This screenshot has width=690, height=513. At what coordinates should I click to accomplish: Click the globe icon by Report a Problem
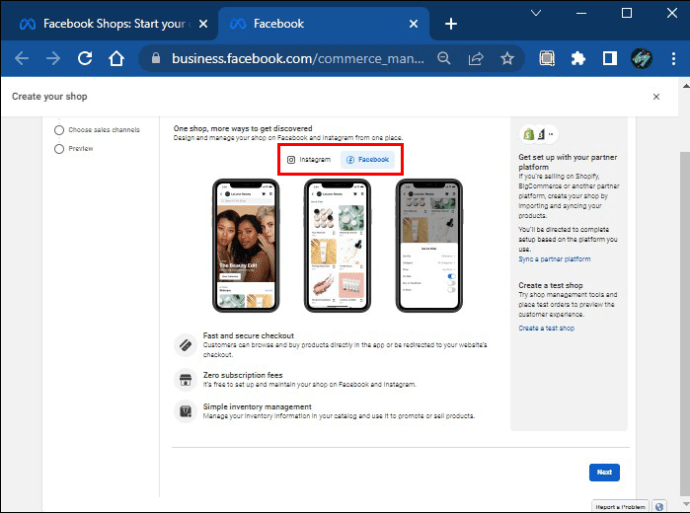click(x=659, y=507)
